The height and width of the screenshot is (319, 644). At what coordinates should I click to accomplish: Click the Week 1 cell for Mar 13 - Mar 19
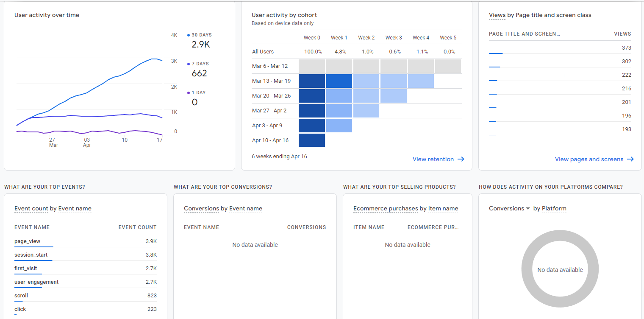click(339, 81)
